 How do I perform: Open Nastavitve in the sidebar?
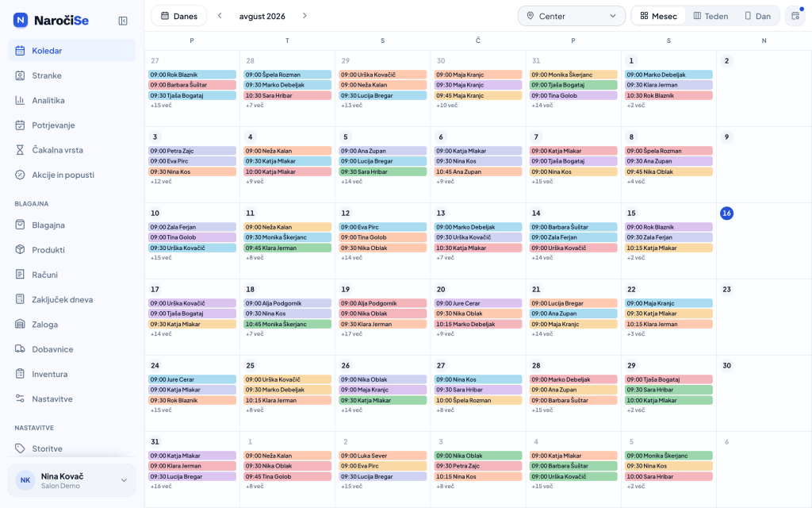(x=72, y=399)
